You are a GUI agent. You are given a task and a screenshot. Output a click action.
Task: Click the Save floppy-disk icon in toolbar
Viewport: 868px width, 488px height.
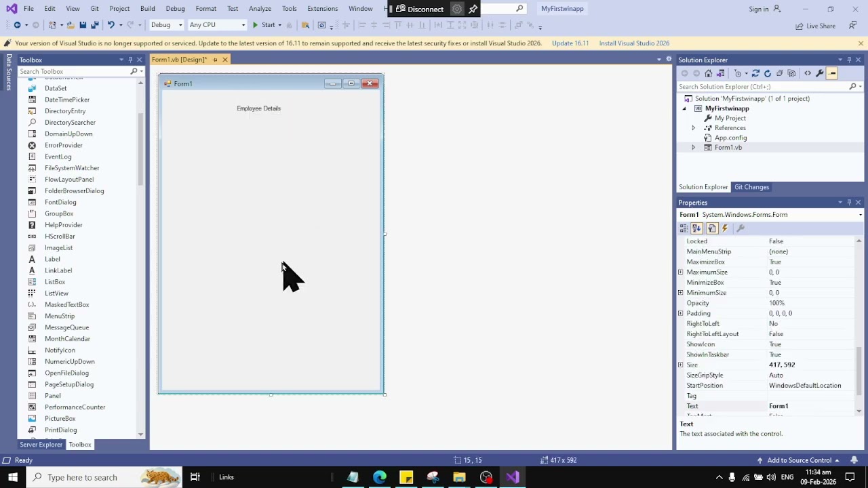[x=83, y=25]
